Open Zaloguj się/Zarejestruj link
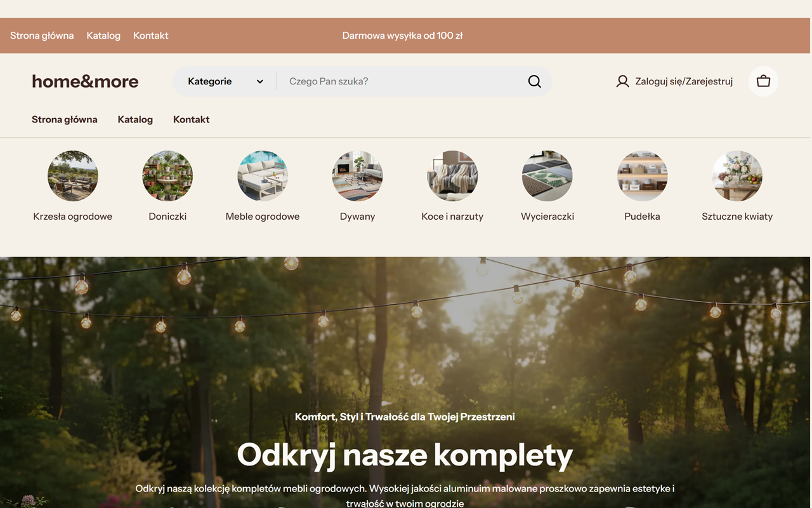The height and width of the screenshot is (508, 812). (x=684, y=81)
